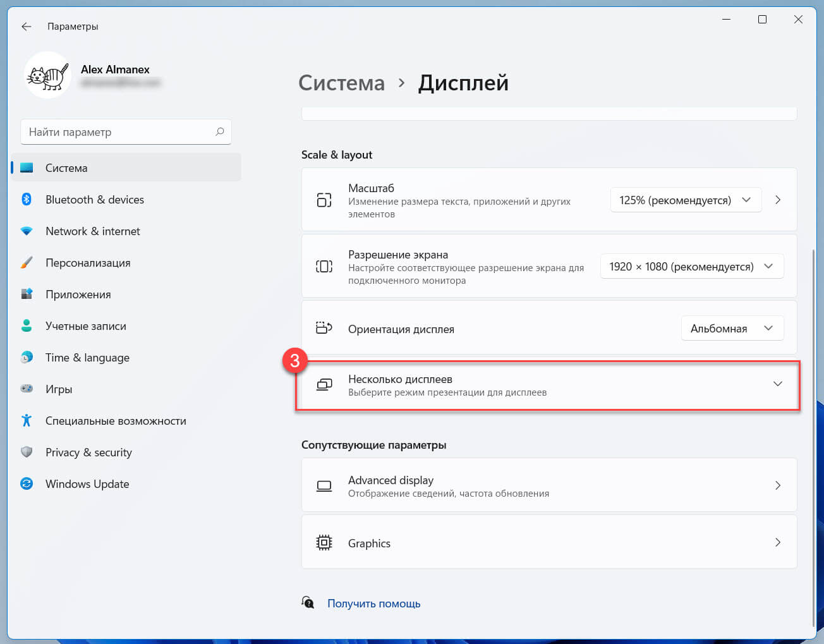Click the Несколько дисплеев monitors icon
The height and width of the screenshot is (644, 824).
(x=324, y=385)
